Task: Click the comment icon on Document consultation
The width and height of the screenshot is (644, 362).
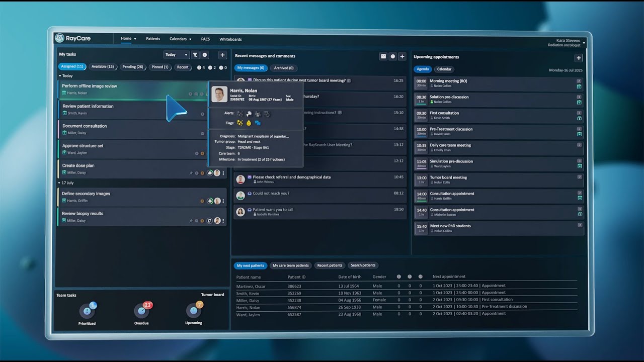Action: click(203, 134)
